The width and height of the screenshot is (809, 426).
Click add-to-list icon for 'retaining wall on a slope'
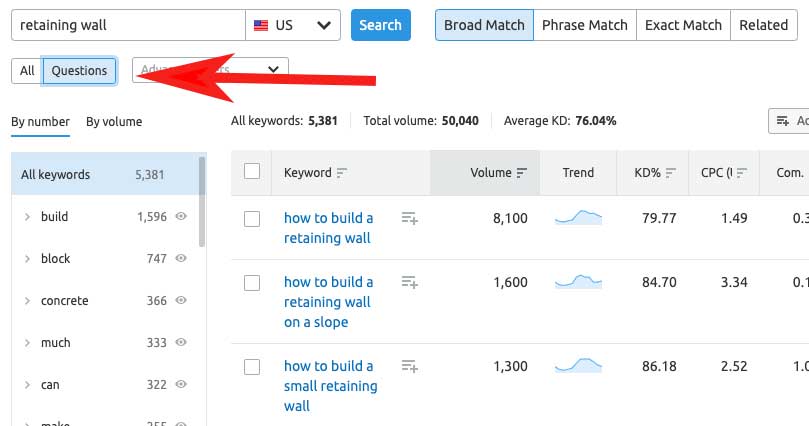pyautogui.click(x=409, y=282)
